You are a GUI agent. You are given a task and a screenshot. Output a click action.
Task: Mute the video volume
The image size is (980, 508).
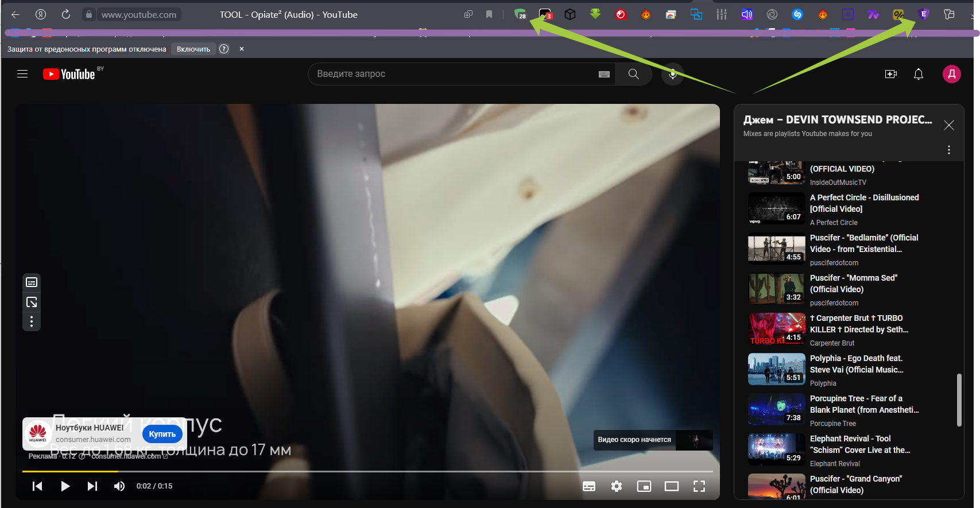[x=119, y=486]
